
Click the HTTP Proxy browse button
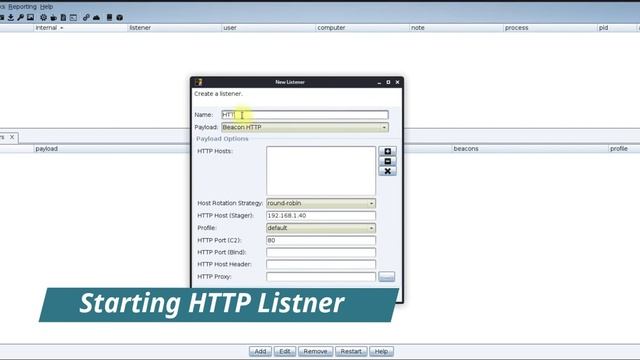(x=387, y=277)
